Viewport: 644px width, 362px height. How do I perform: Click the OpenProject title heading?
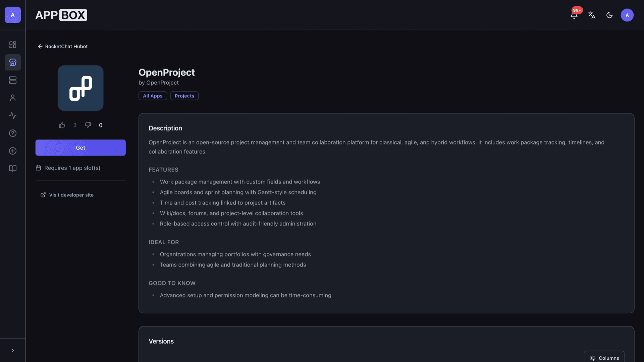[167, 72]
